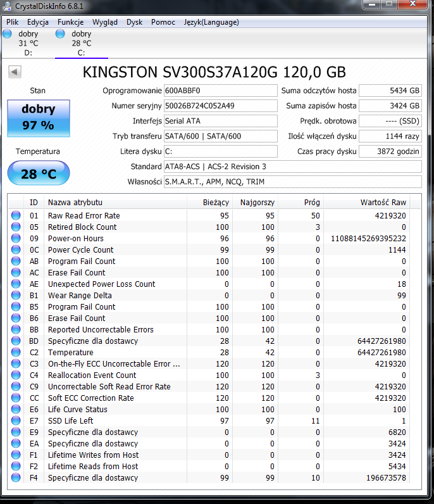The height and width of the screenshot is (504, 434).
Task: Click the status icon for Life Curve Status
Action: click(16, 409)
